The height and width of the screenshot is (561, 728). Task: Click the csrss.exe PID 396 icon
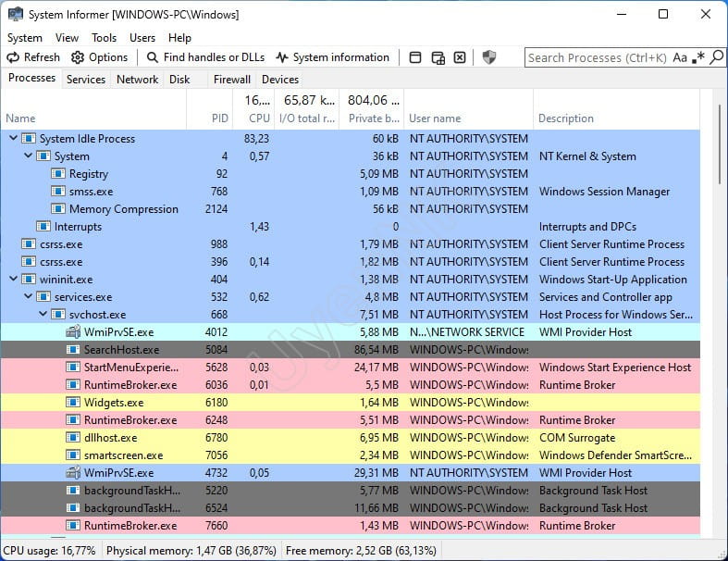[29, 262]
